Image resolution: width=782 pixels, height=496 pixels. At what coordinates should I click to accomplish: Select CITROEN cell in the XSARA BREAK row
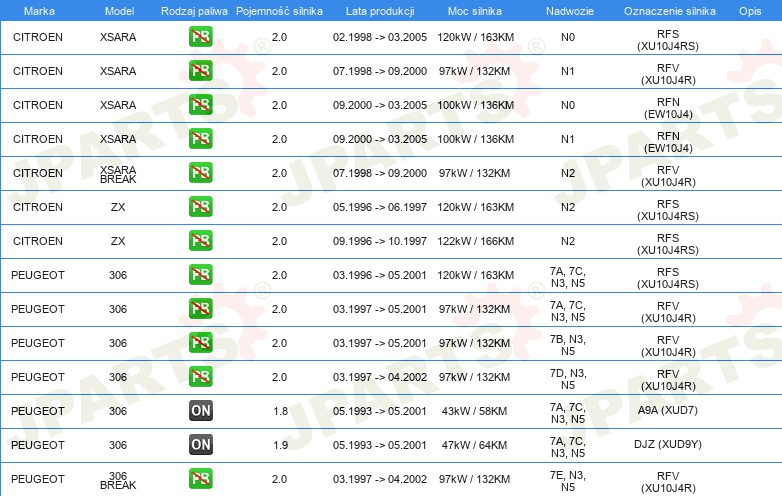tap(38, 173)
